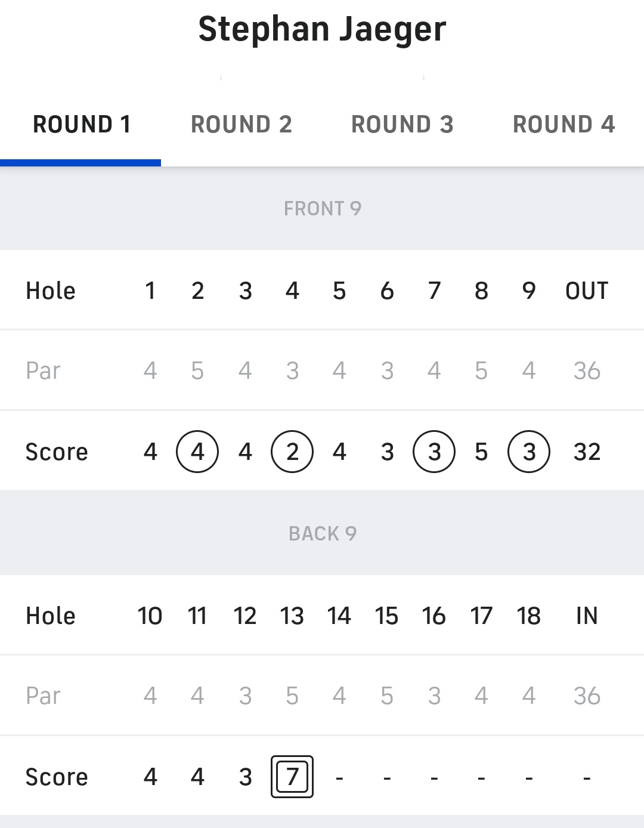644x828 pixels.
Task: Select the boxed score 7 on hole 13
Action: tap(292, 777)
